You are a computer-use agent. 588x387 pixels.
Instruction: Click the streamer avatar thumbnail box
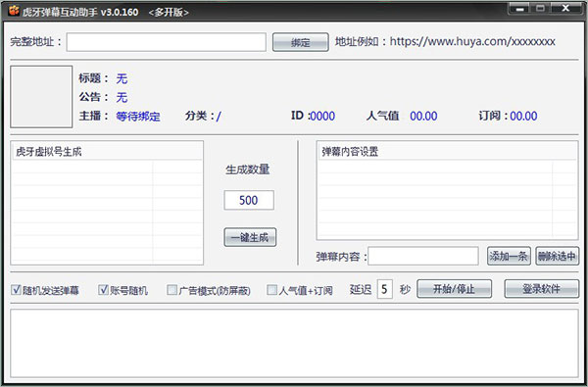coord(41,97)
